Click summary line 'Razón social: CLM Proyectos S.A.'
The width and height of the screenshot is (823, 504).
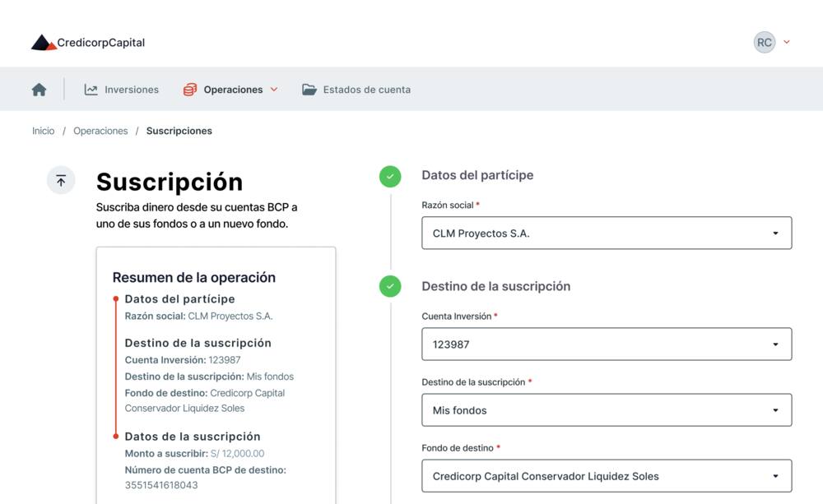[x=198, y=317]
